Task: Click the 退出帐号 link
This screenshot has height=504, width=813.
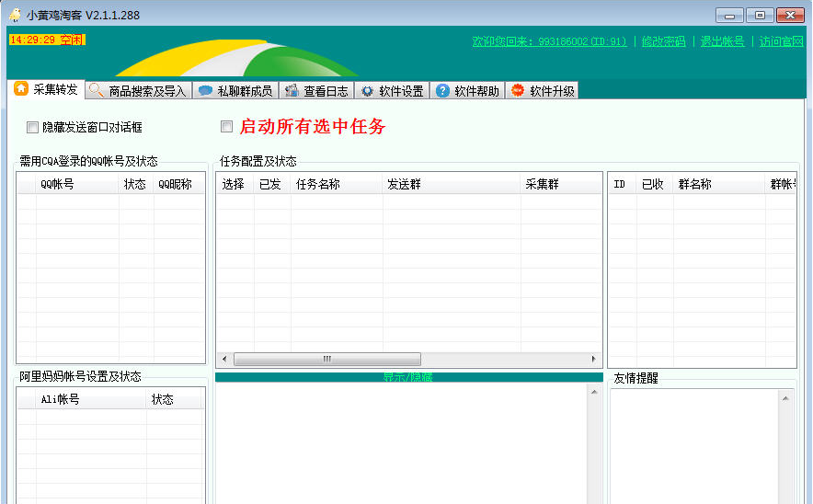Action: (x=722, y=41)
